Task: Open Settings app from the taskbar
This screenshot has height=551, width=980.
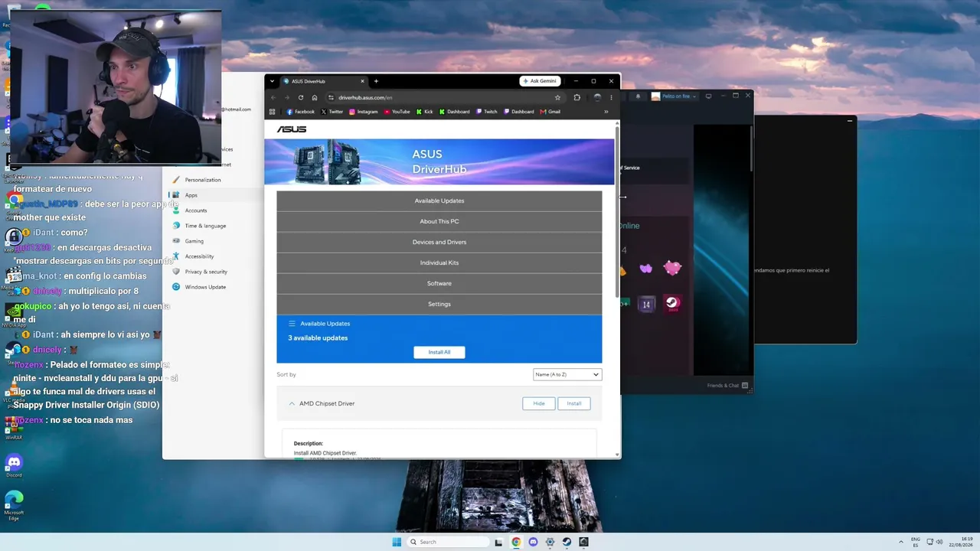Action: tap(550, 542)
